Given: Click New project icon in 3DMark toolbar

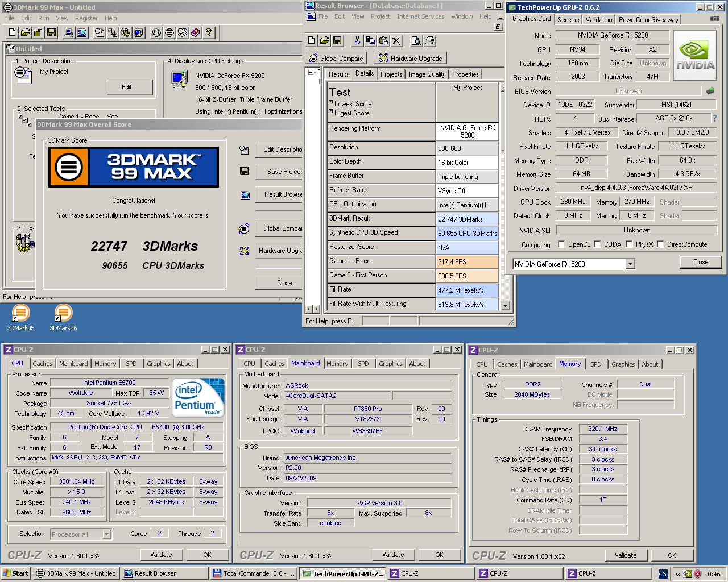Looking at the screenshot, I should click(x=13, y=32).
